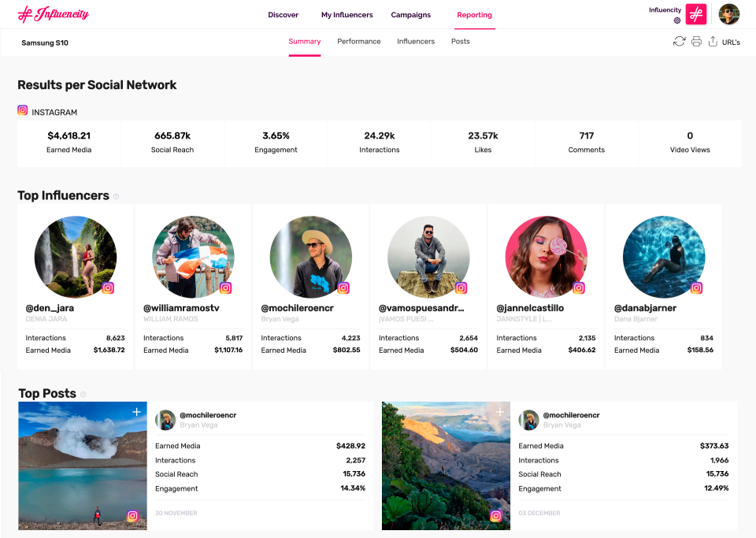Viewport: 756px width, 538px height.
Task: Expand the volcano post with the plus icon
Action: (135, 411)
